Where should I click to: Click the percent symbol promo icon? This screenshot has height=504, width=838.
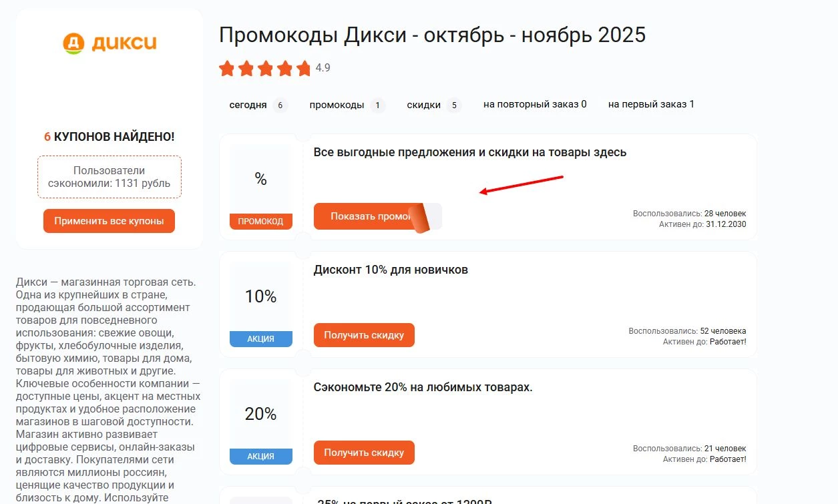pyautogui.click(x=260, y=178)
